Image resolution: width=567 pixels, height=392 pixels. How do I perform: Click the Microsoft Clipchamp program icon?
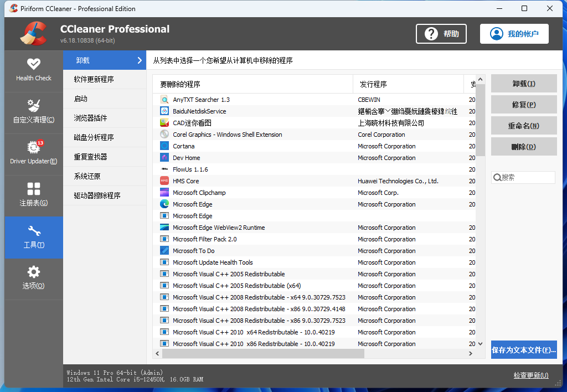pyautogui.click(x=164, y=192)
